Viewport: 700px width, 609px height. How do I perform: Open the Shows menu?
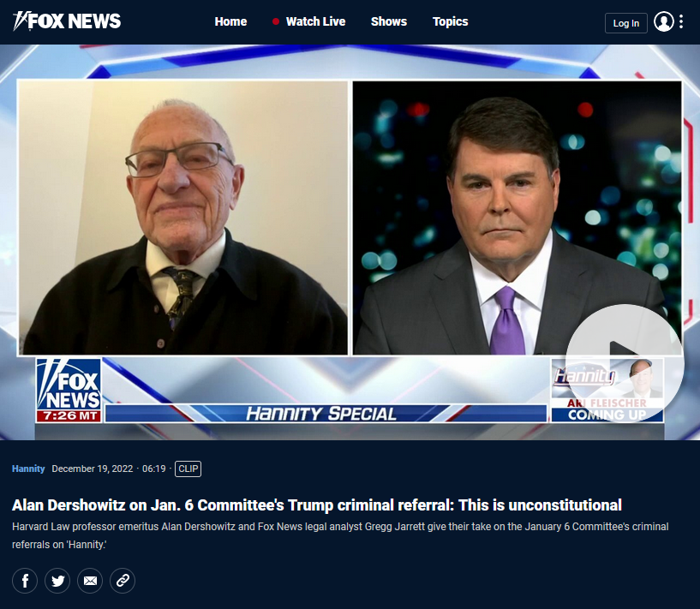[x=389, y=21]
